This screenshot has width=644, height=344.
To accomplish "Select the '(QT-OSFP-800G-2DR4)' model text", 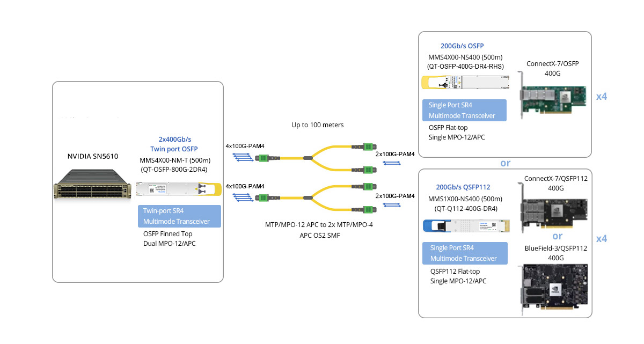I will pos(174,170).
